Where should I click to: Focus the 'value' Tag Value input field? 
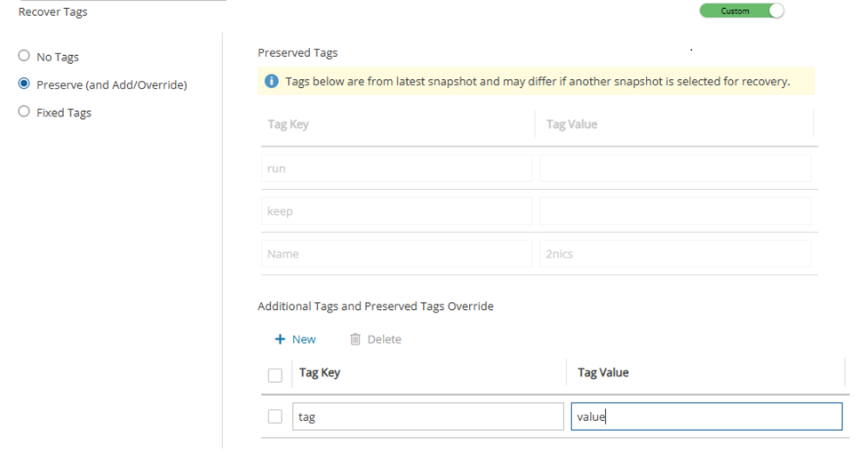coord(706,416)
